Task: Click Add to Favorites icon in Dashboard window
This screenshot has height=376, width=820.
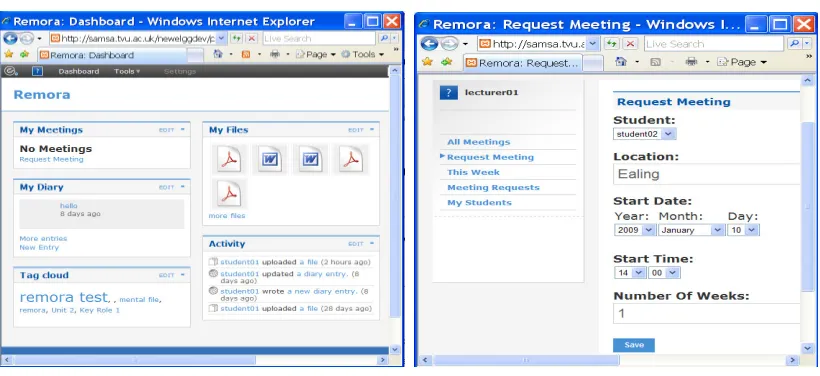Action: click(x=25, y=54)
